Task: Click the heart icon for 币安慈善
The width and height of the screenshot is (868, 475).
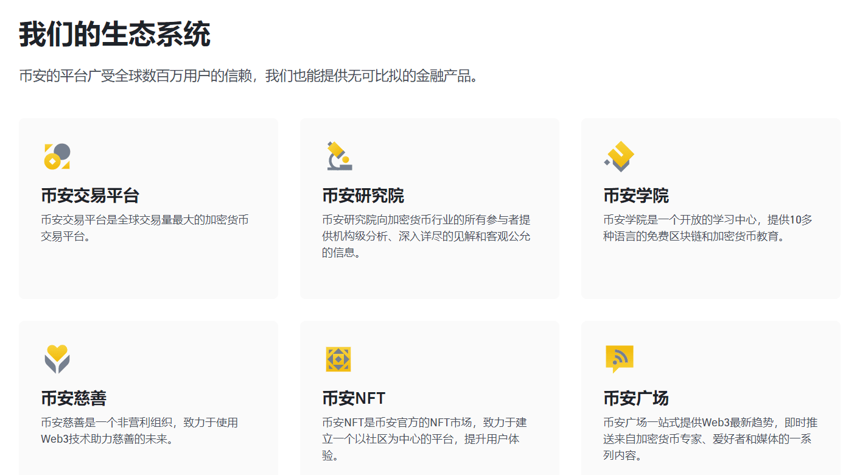Action: pyautogui.click(x=57, y=359)
